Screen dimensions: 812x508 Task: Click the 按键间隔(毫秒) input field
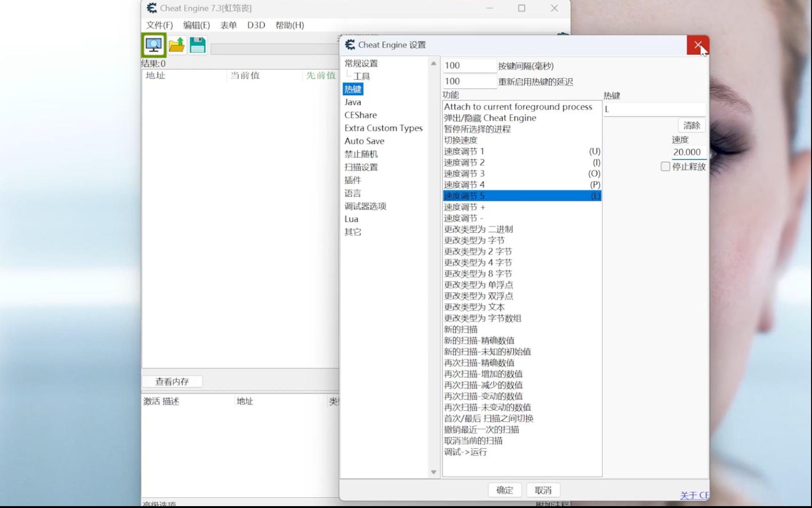point(469,65)
